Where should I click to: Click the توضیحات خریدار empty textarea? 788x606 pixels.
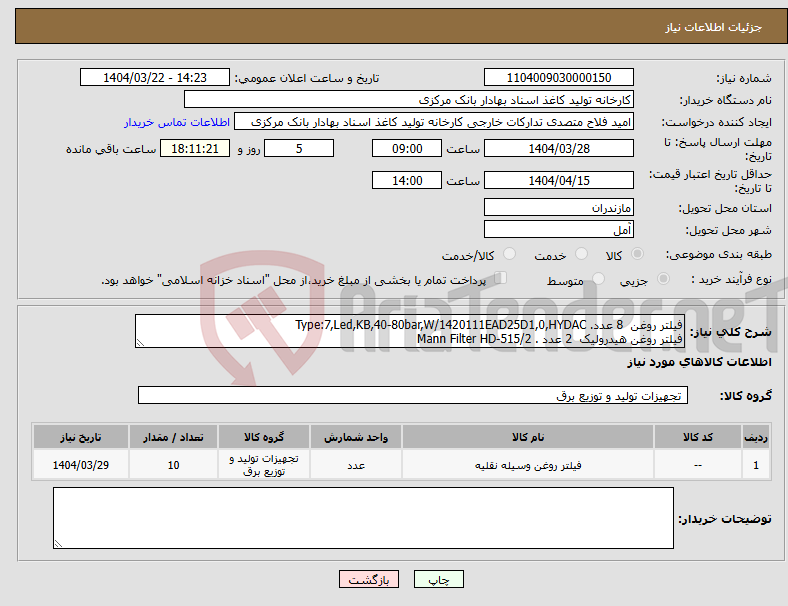(x=363, y=518)
